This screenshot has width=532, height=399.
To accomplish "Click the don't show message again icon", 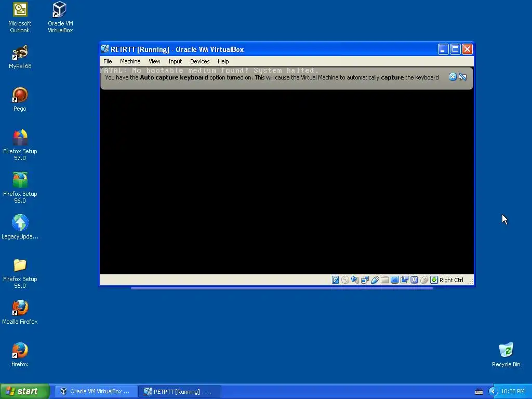I will tap(463, 77).
